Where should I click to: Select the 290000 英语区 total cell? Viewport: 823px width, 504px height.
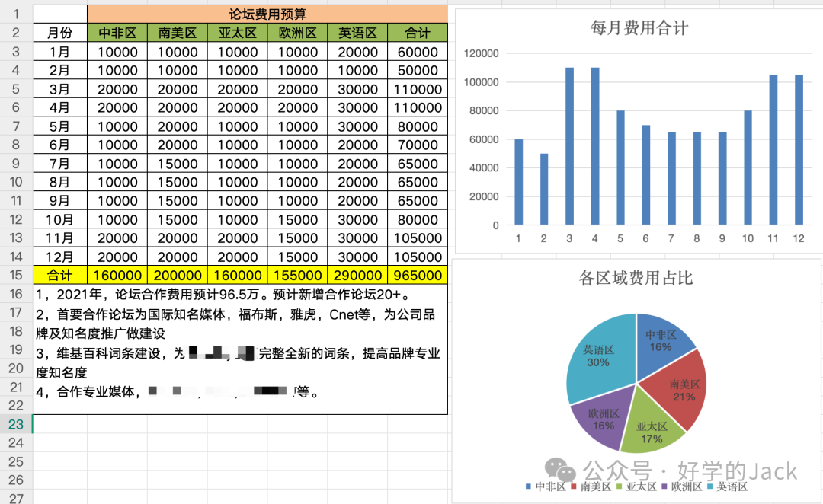click(x=357, y=276)
